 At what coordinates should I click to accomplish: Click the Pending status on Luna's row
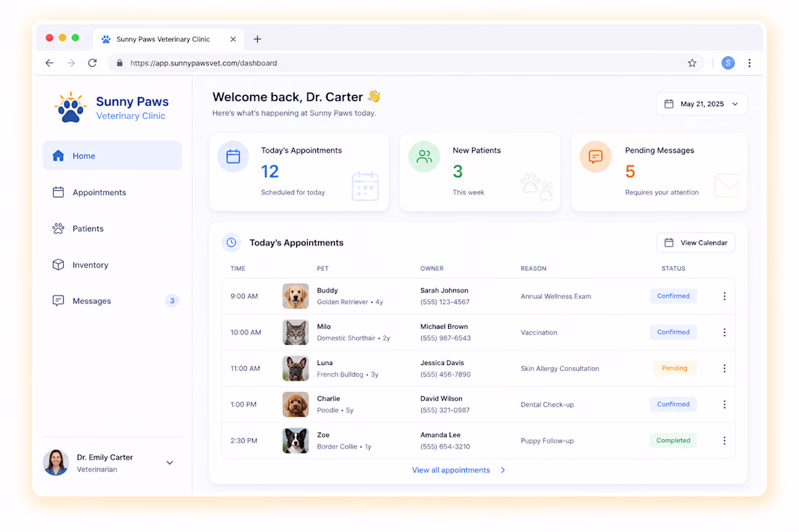[x=674, y=369]
